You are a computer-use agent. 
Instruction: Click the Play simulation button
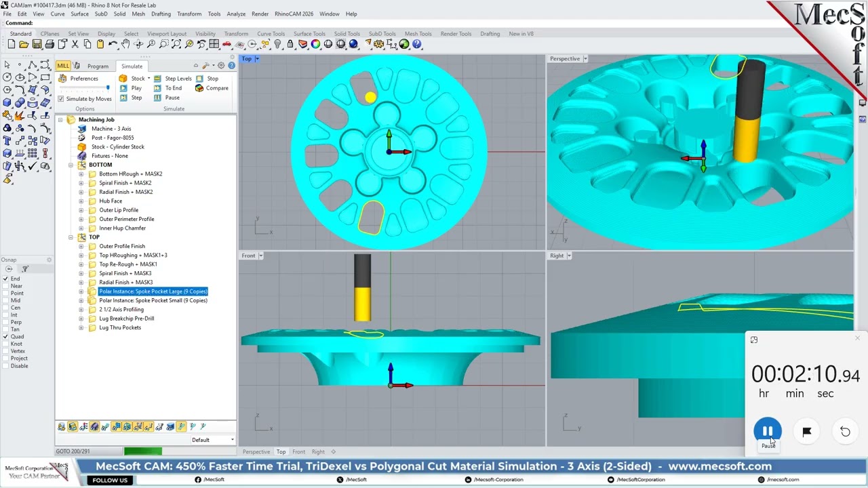[132, 88]
